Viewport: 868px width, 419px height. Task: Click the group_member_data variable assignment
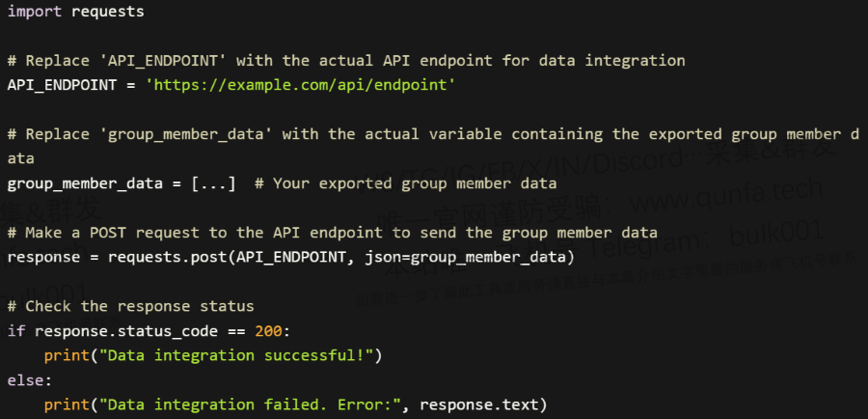pos(85,183)
